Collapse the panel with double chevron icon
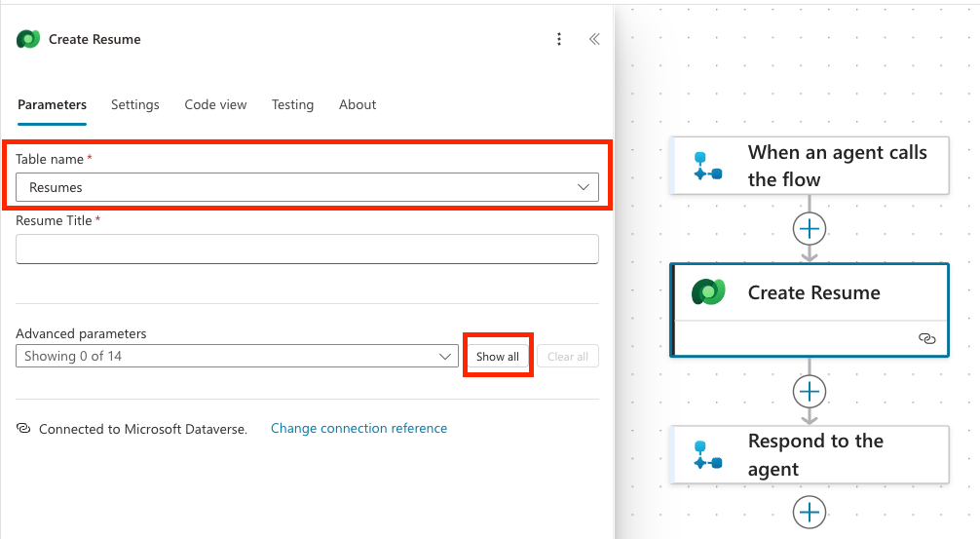Viewport: 980px width, 539px height. coord(593,39)
